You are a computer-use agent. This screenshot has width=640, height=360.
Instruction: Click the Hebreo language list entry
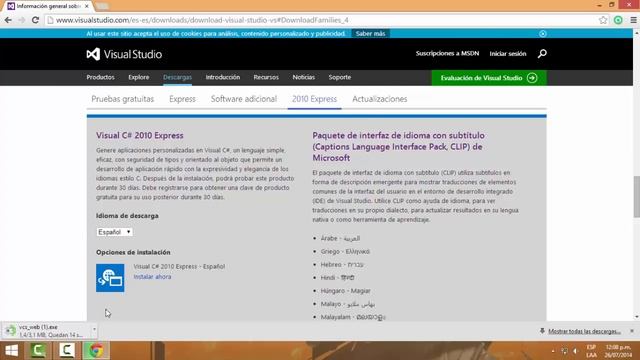[x=342, y=264]
